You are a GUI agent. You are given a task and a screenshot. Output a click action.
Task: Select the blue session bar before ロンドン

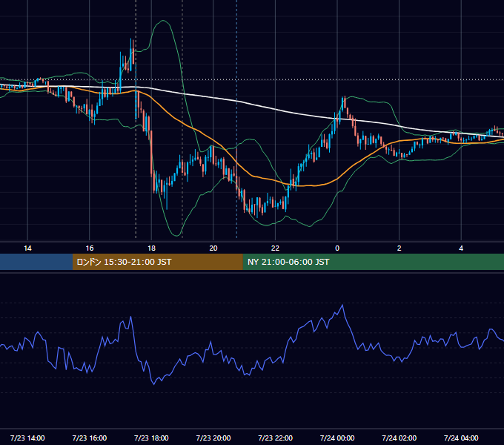tap(36, 262)
